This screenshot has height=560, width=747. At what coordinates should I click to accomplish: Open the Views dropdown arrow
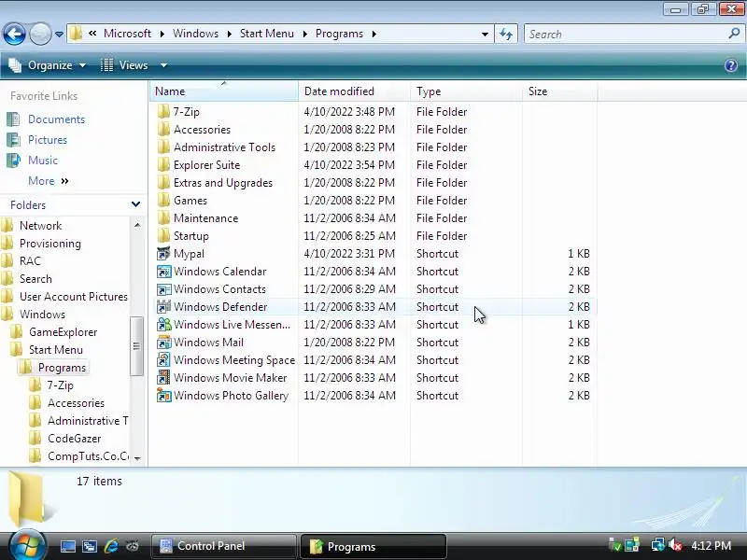(163, 65)
